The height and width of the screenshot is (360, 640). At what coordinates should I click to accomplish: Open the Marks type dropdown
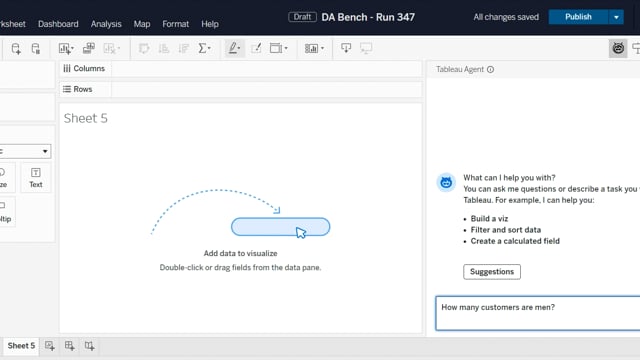pos(25,151)
